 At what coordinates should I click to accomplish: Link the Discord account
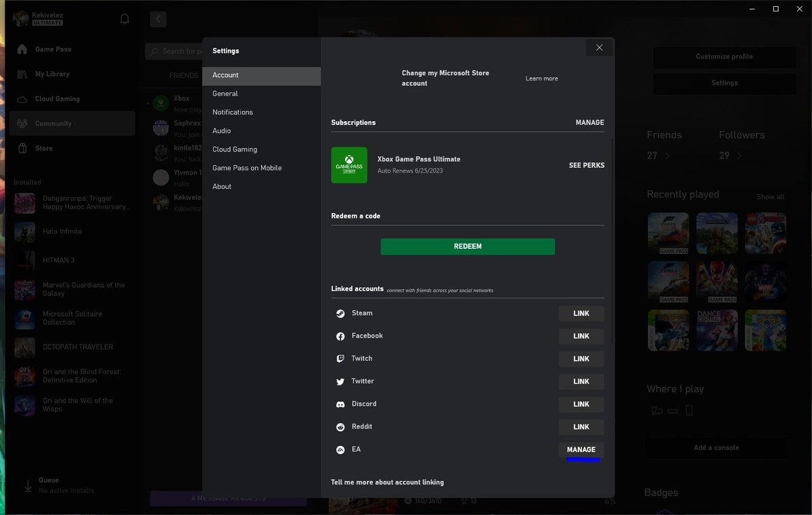click(x=581, y=404)
